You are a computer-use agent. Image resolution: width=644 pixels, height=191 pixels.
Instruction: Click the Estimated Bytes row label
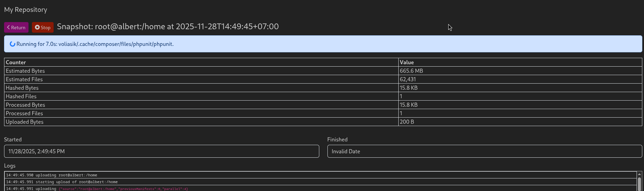click(x=25, y=71)
